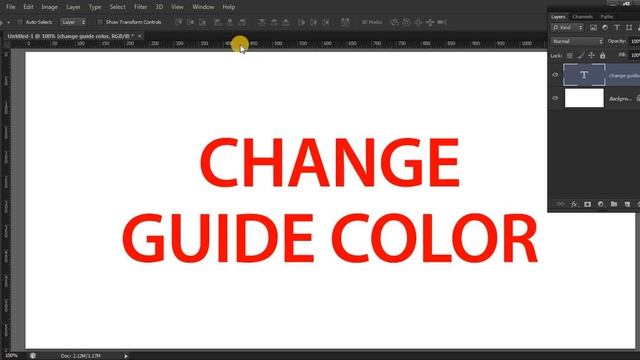Image resolution: width=640 pixels, height=360 pixels.
Task: Click the Align bottom edges icon
Action: (x=202, y=22)
